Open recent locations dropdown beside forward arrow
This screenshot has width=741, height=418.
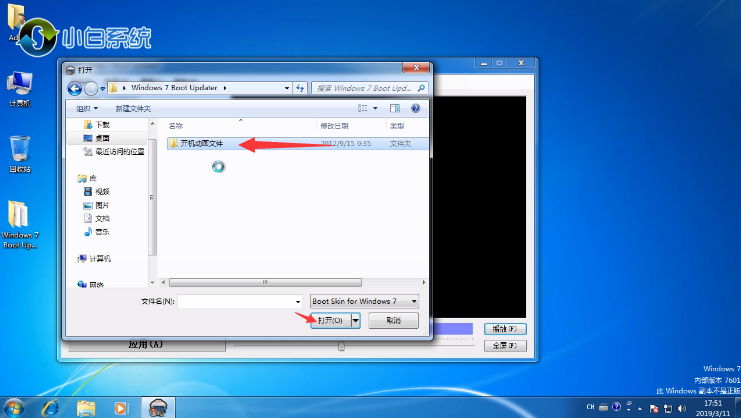(103, 89)
